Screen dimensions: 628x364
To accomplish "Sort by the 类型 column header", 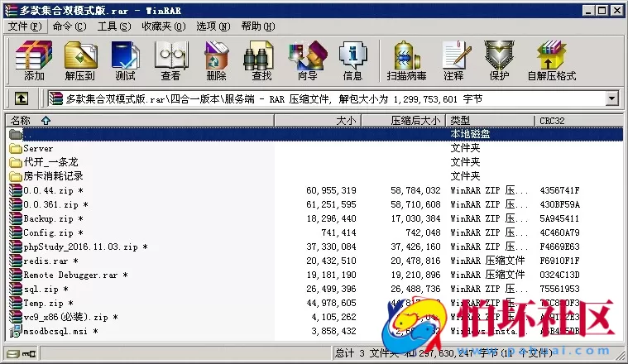I will click(x=490, y=121).
